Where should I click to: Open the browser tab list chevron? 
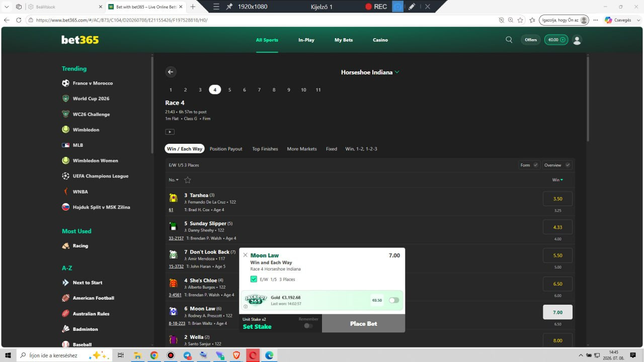pyautogui.click(x=7, y=7)
